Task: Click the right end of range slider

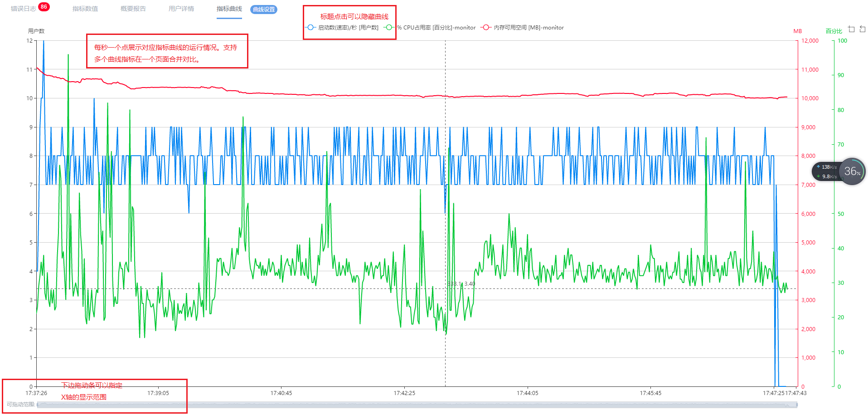Action: [x=796, y=405]
